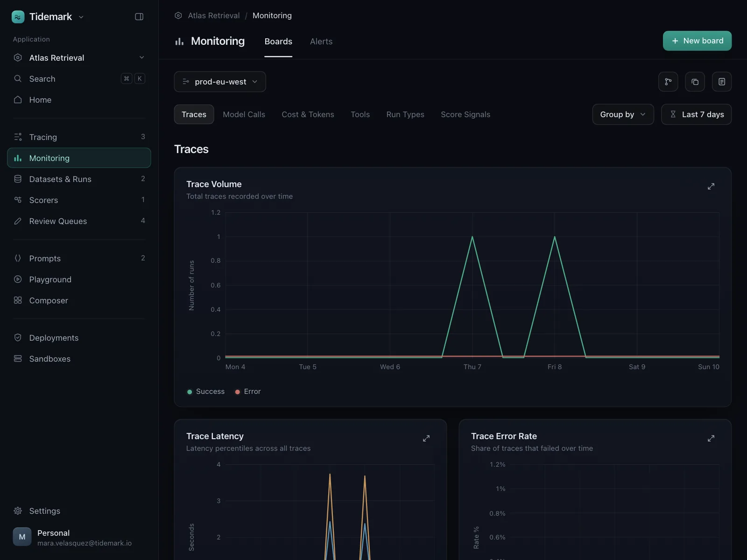This screenshot has width=747, height=560.
Task: Expand the Trace Error Rate chart
Action: (x=711, y=438)
